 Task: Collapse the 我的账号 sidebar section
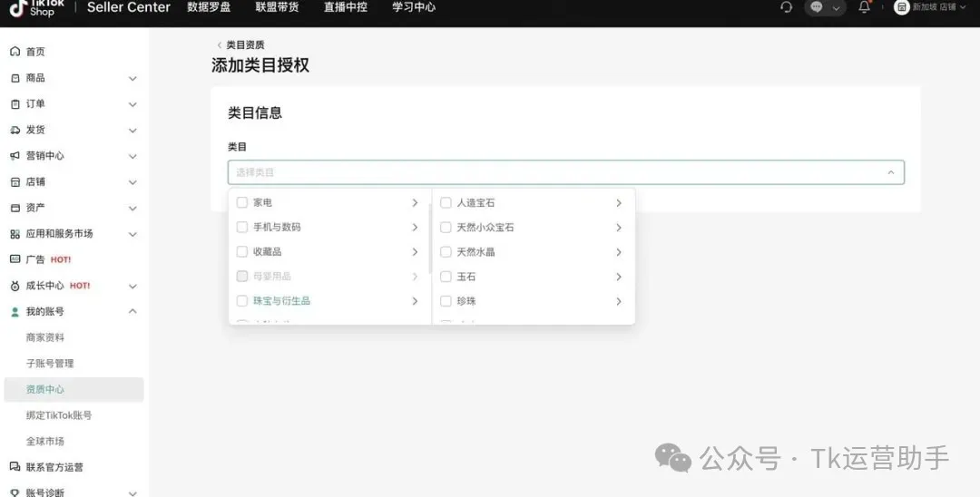132,312
